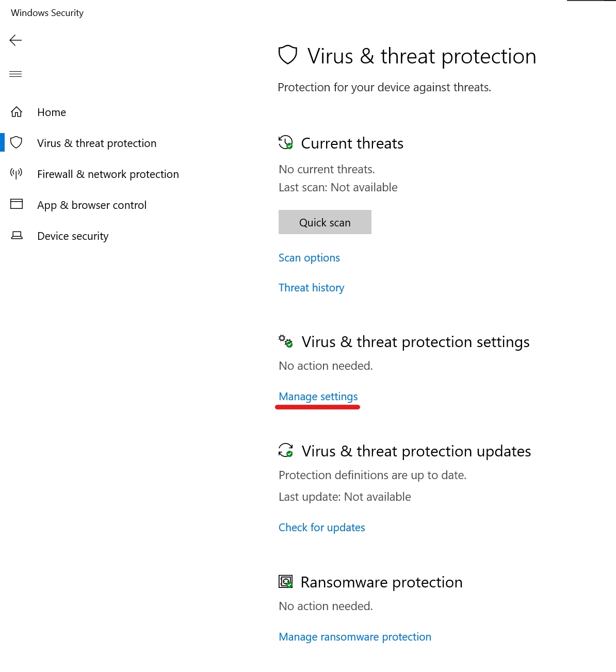The width and height of the screenshot is (616, 672).
Task: Open Firewall & network protection
Action: [108, 174]
